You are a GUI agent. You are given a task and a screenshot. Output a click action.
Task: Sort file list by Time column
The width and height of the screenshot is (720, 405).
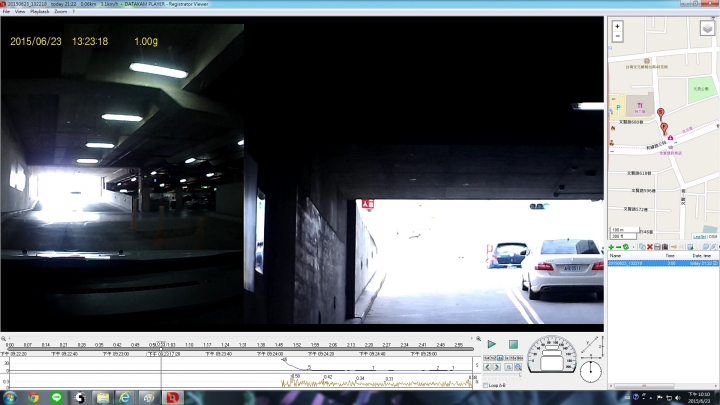pyautogui.click(x=670, y=256)
